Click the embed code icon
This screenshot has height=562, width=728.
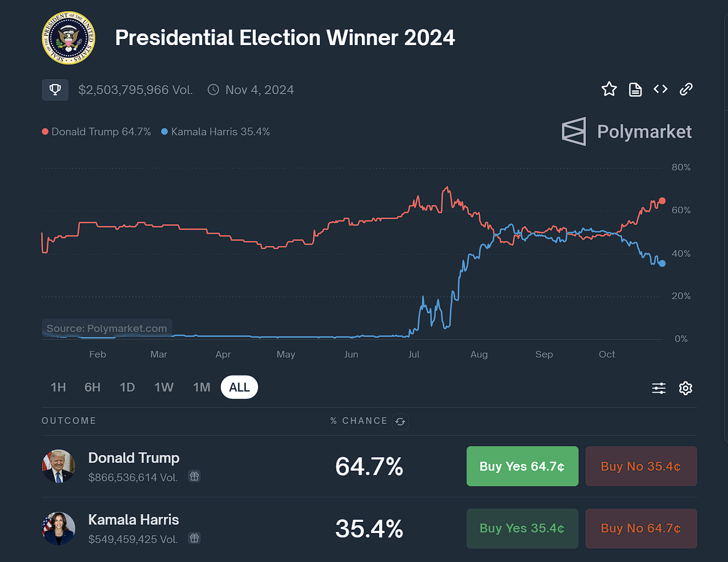pos(661,89)
